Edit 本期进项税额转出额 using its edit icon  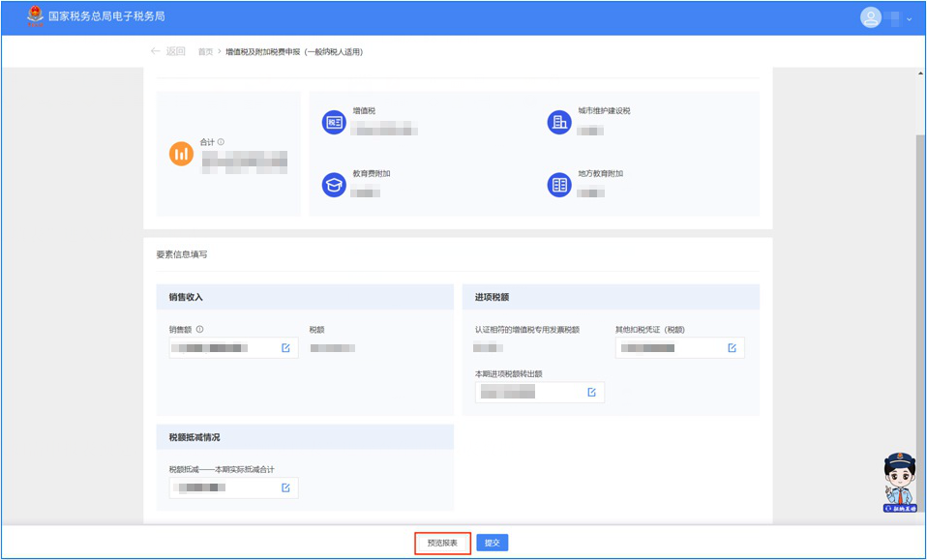click(591, 392)
